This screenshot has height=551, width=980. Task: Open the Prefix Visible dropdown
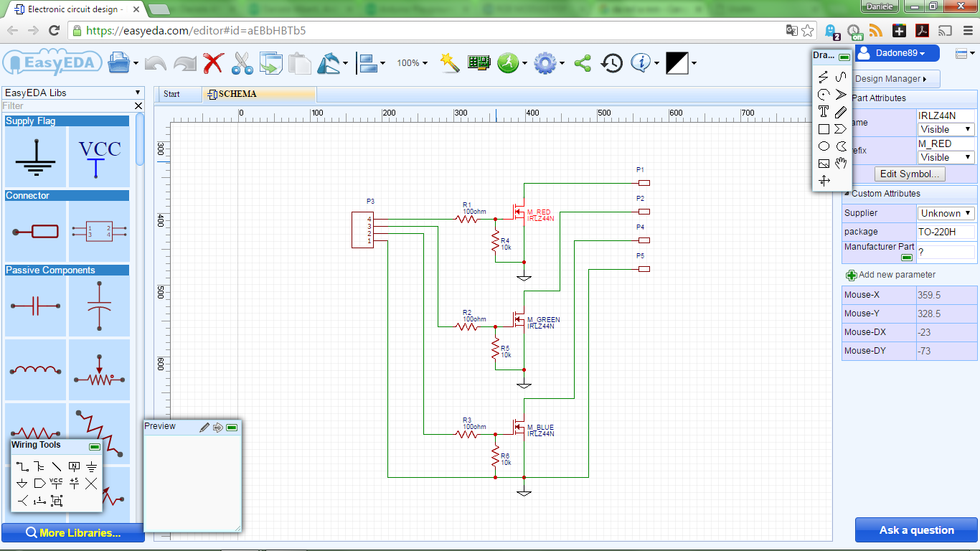946,157
